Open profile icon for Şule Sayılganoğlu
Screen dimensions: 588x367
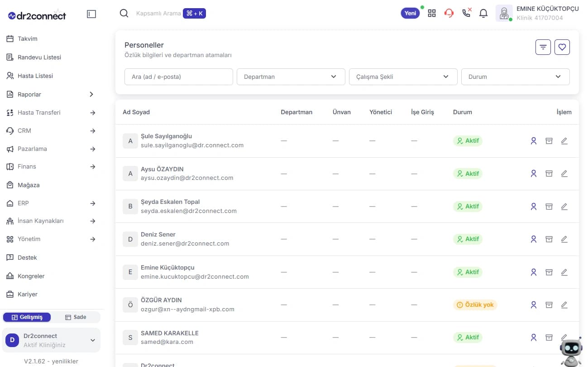[534, 141]
